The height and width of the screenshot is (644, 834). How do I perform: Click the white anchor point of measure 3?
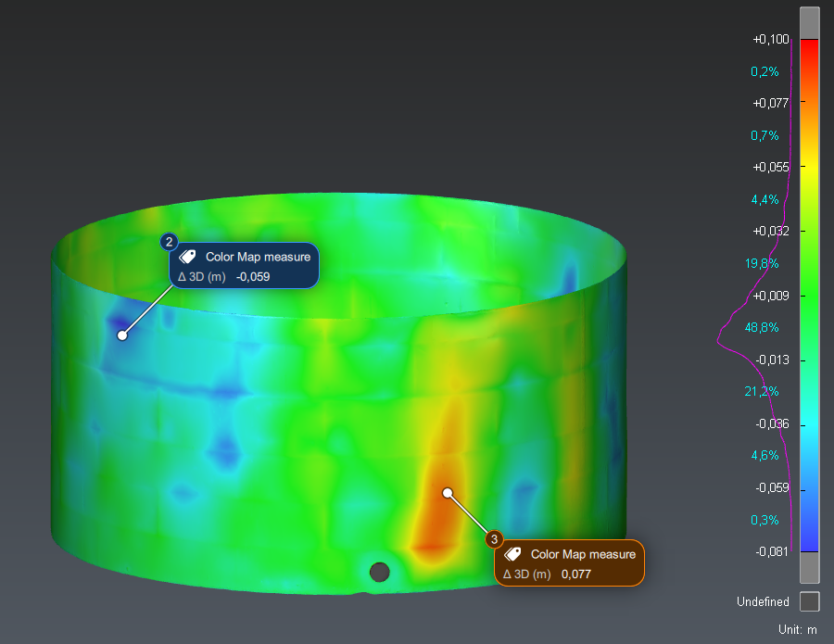pyautogui.click(x=448, y=492)
